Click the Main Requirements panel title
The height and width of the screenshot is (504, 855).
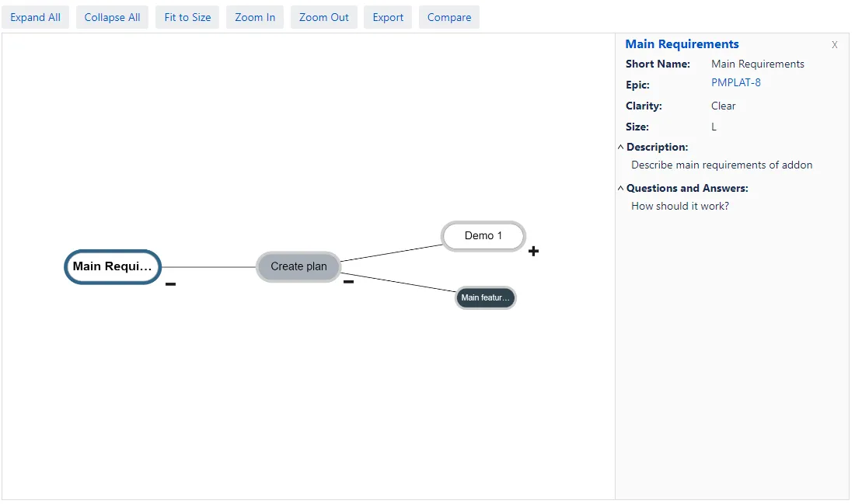(x=682, y=44)
